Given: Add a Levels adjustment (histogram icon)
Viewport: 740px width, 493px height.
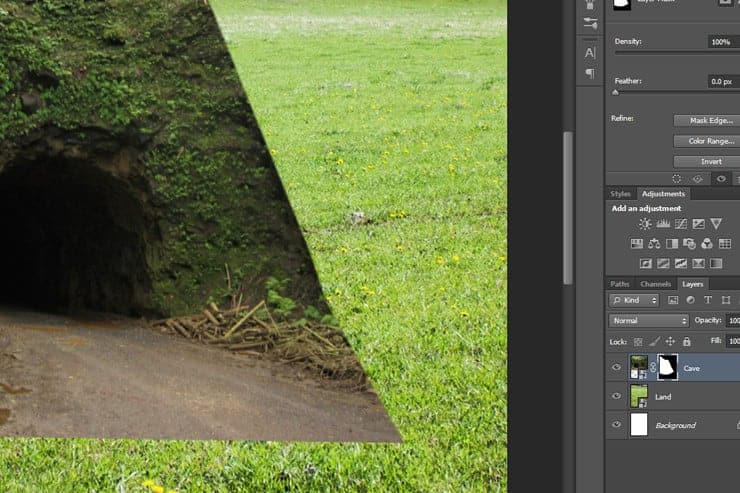Looking at the screenshot, I should point(663,224).
